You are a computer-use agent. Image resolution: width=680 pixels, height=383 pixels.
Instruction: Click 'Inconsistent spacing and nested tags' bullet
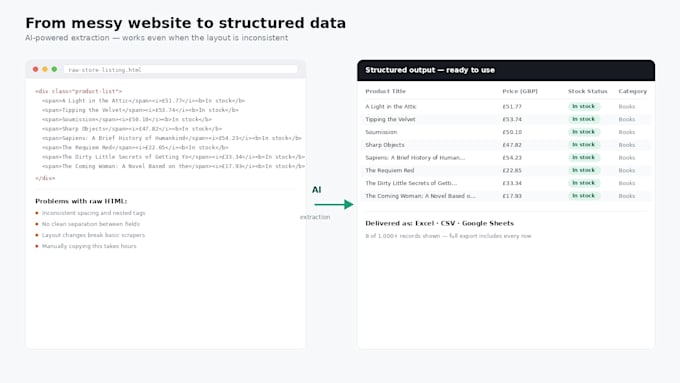[94, 213]
